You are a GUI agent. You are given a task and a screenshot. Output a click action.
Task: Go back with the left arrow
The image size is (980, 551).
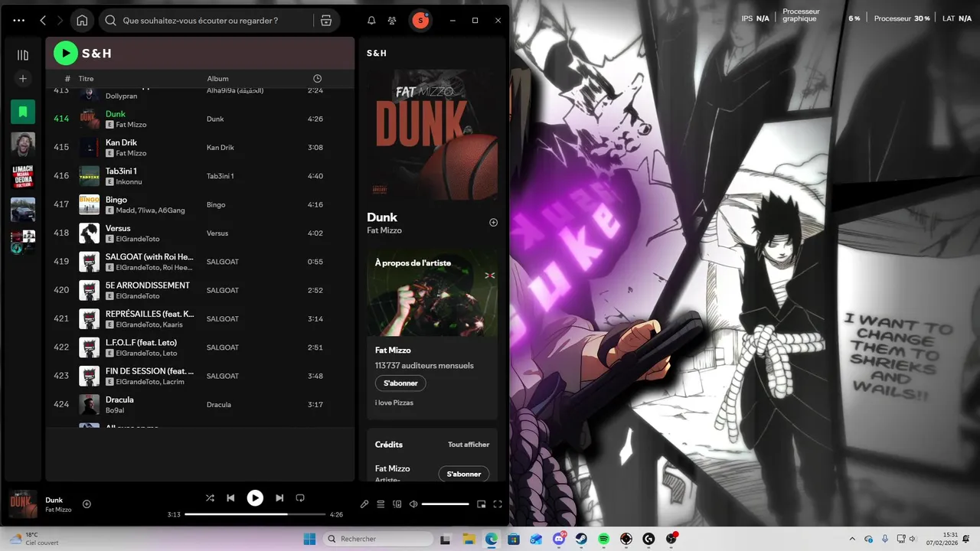pyautogui.click(x=43, y=21)
